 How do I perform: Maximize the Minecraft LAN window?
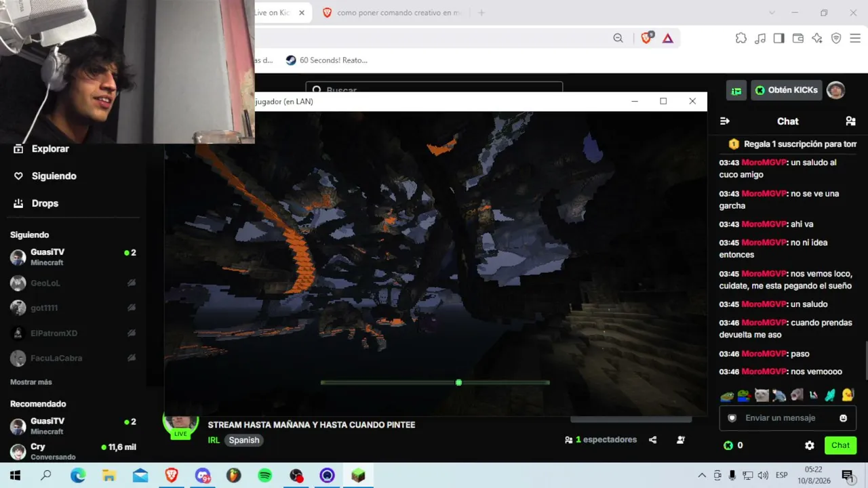tap(663, 101)
